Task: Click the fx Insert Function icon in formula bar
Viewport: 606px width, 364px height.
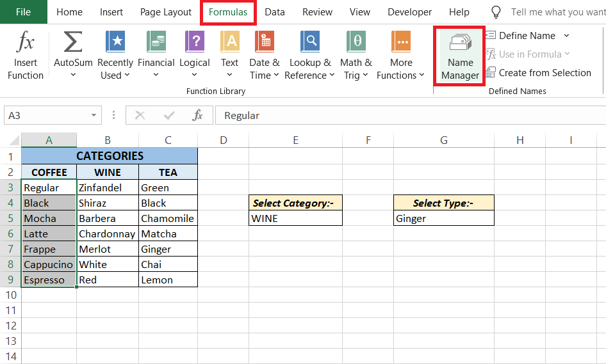Action: click(197, 115)
